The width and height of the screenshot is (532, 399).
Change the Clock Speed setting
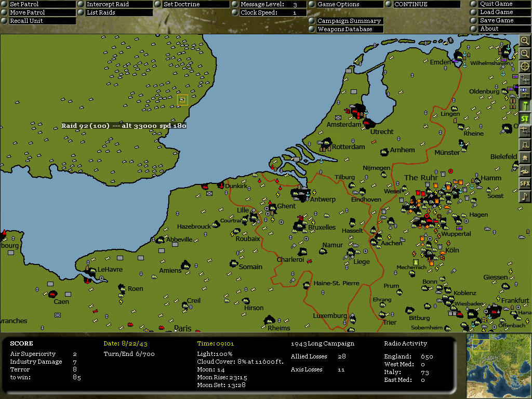point(269,12)
